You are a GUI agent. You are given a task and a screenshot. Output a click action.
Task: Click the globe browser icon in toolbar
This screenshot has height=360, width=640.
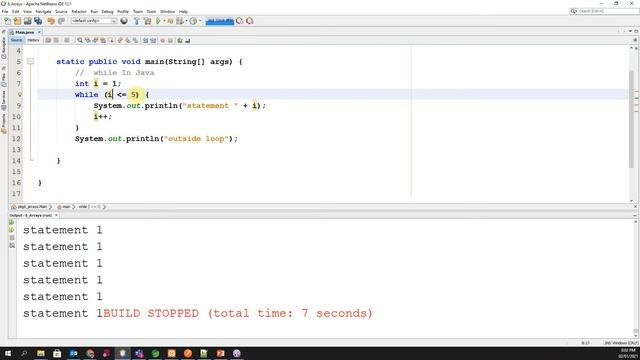tap(124, 21)
